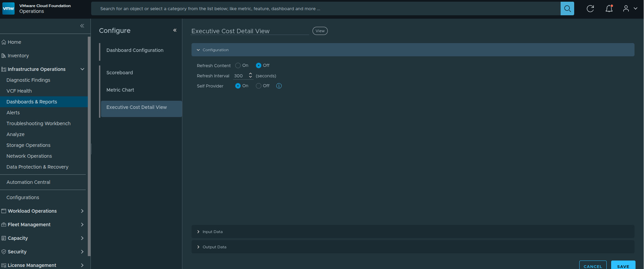Refresh the page with the refresh icon

590,8
